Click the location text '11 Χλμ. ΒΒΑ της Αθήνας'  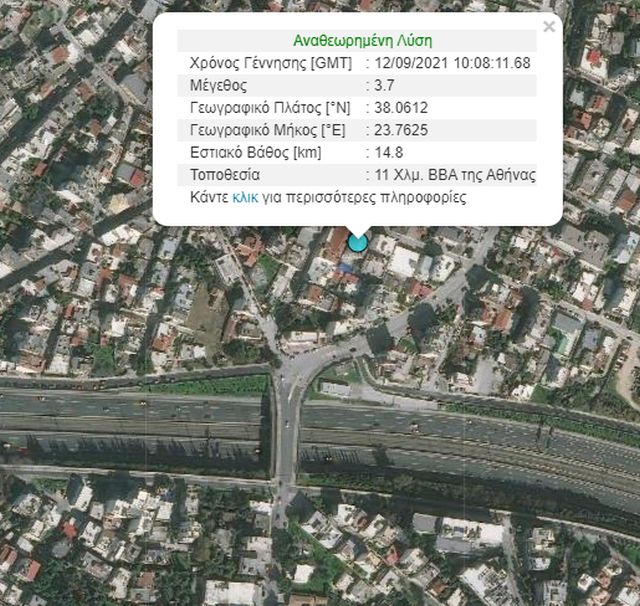pos(455,175)
